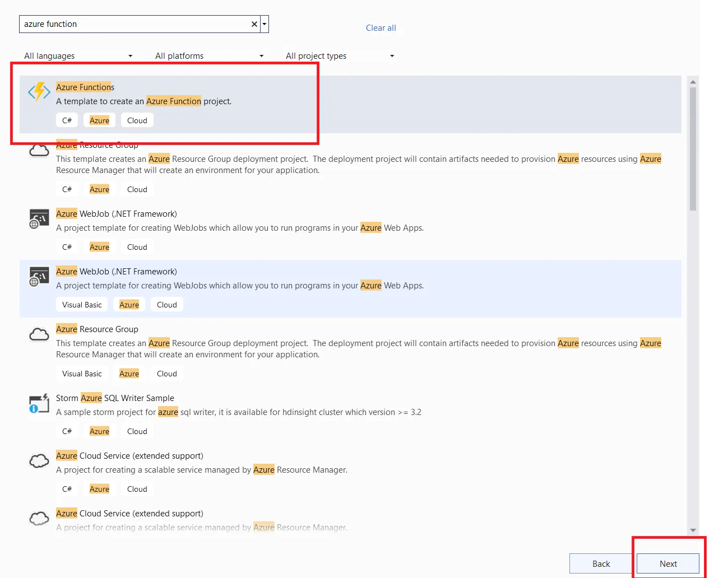Select Storm Azure SQL Writer Sample title
Image resolution: width=728 pixels, height=578 pixels.
point(115,398)
